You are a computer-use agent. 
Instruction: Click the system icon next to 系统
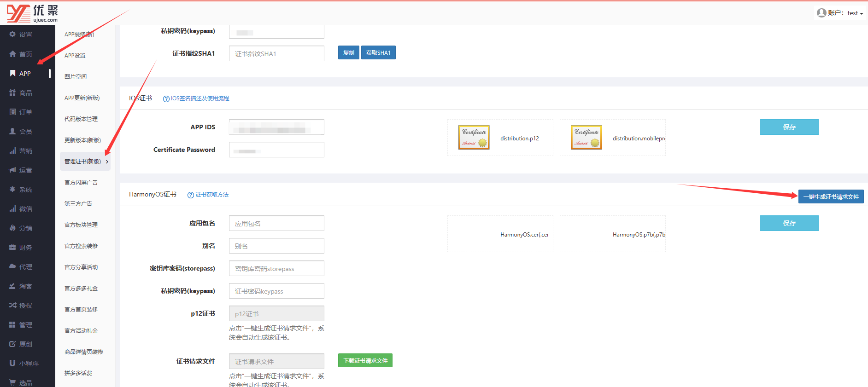tap(12, 189)
